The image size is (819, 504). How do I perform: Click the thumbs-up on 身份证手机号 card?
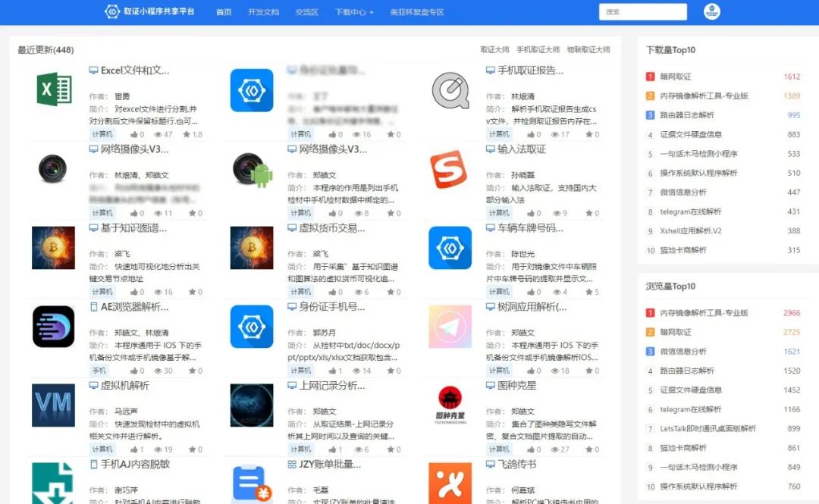click(333, 371)
